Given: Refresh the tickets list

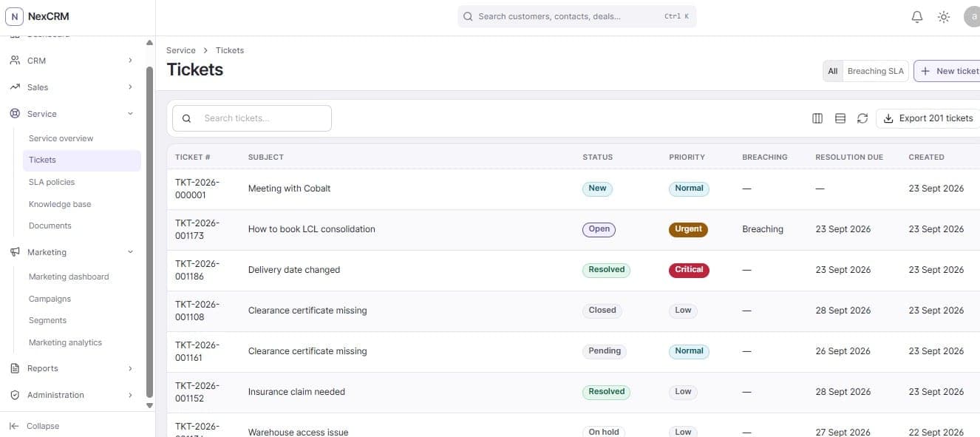Looking at the screenshot, I should (862, 118).
